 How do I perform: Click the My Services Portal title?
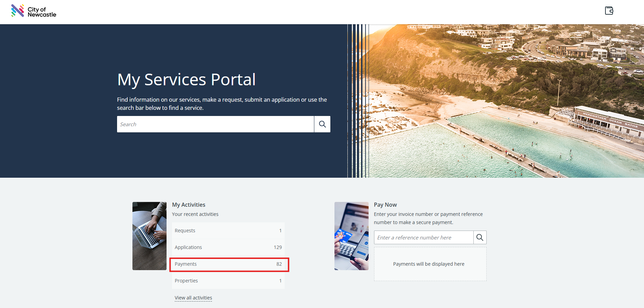(x=186, y=79)
